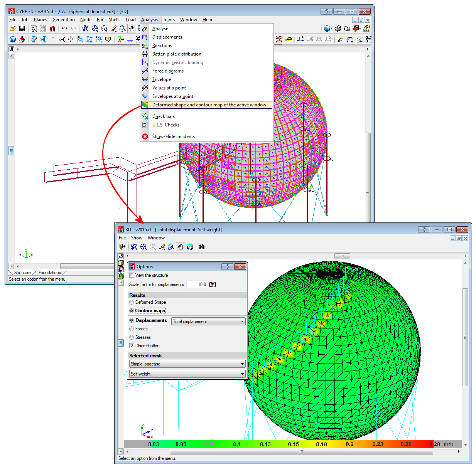Viewport: 476px width, 468px height.
Task: Open the Self weight dropdown
Action: click(187, 374)
